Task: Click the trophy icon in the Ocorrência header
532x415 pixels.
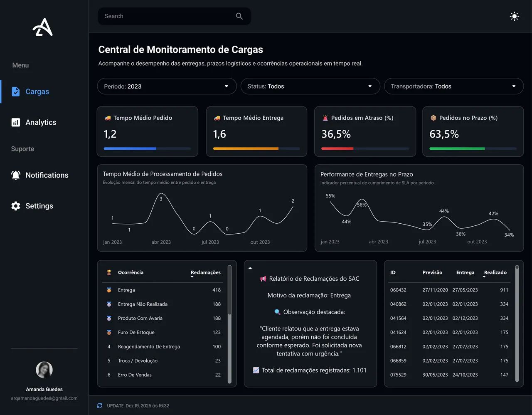Action: click(x=109, y=272)
